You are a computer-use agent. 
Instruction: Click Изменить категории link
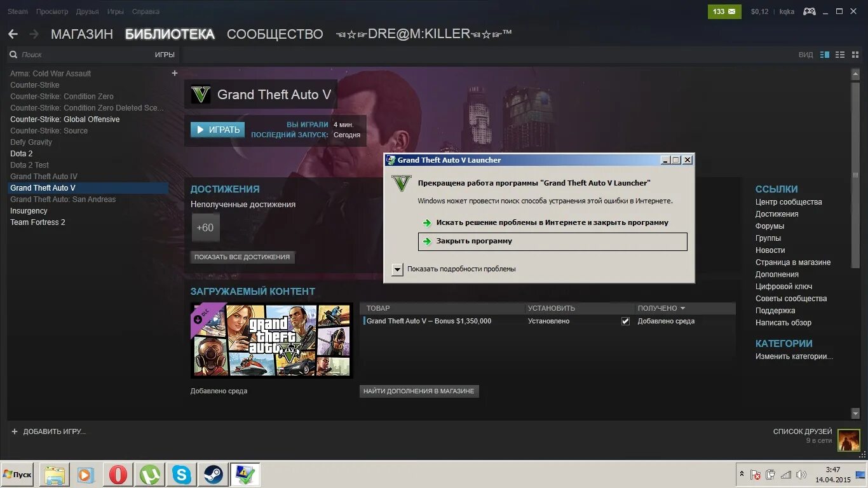tap(794, 356)
